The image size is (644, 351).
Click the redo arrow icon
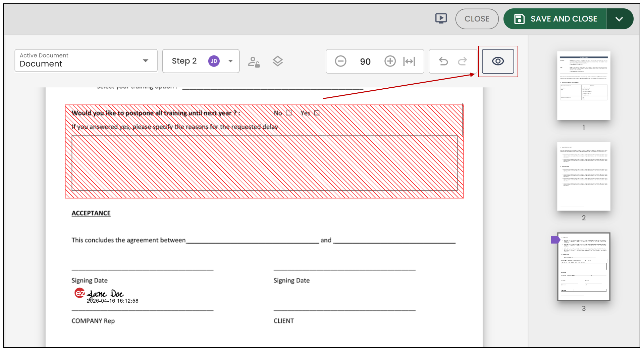463,61
